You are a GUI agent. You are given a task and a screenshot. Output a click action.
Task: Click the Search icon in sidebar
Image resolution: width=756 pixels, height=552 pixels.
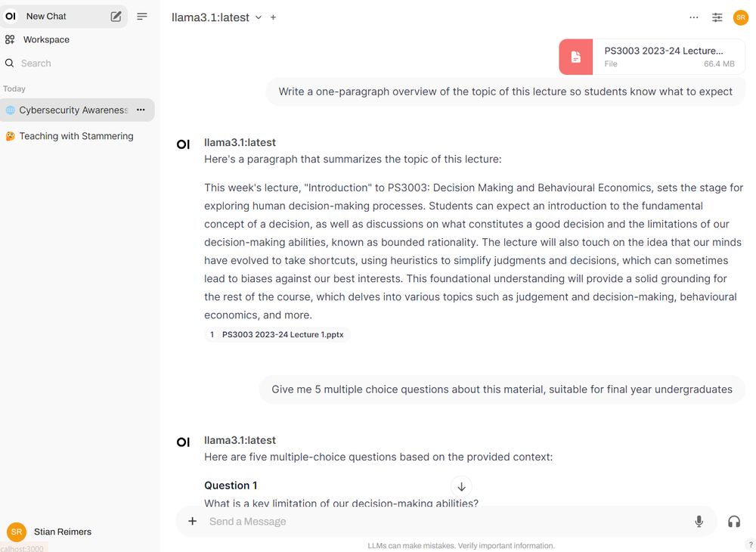[9, 63]
